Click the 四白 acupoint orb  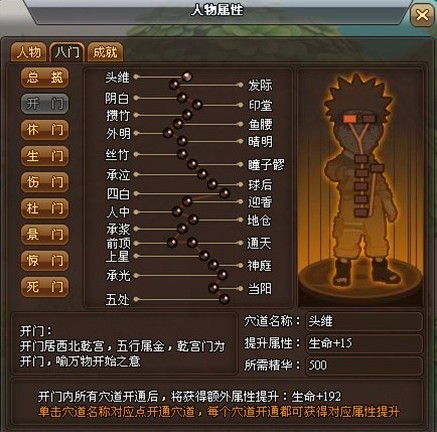[224, 193]
